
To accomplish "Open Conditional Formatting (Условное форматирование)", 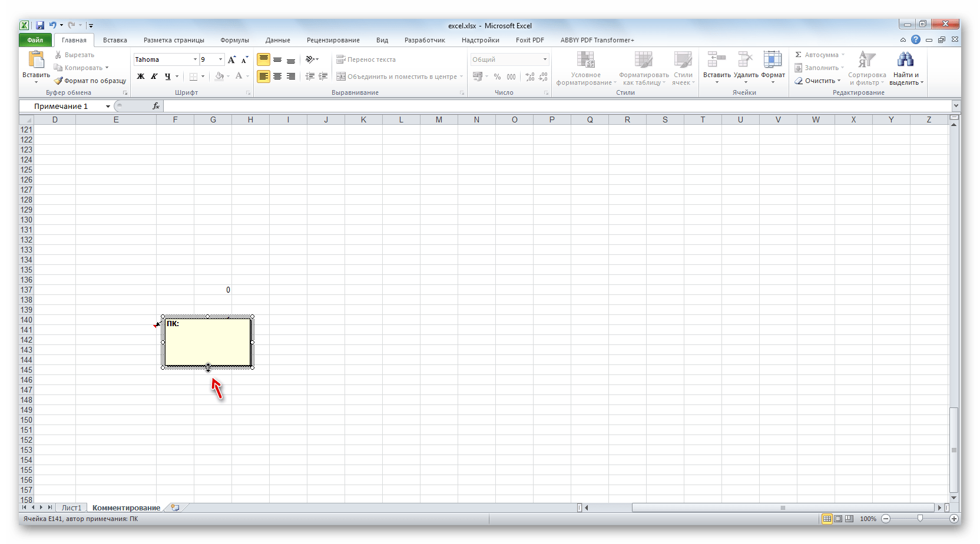I will pos(586,68).
